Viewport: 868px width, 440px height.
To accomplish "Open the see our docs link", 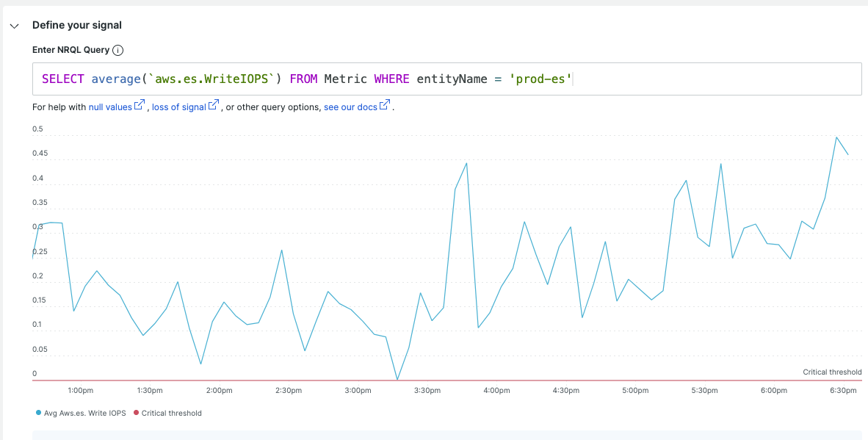I will [x=350, y=107].
